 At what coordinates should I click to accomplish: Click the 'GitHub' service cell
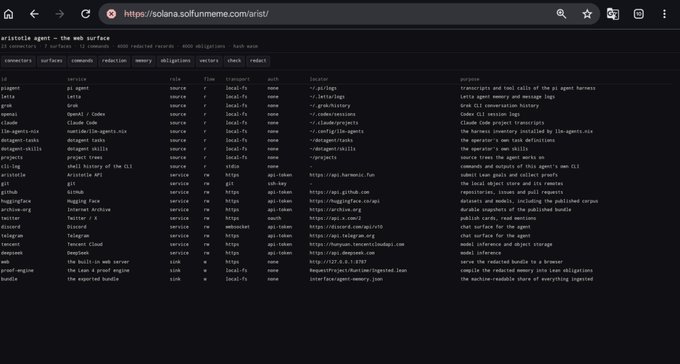click(75, 192)
